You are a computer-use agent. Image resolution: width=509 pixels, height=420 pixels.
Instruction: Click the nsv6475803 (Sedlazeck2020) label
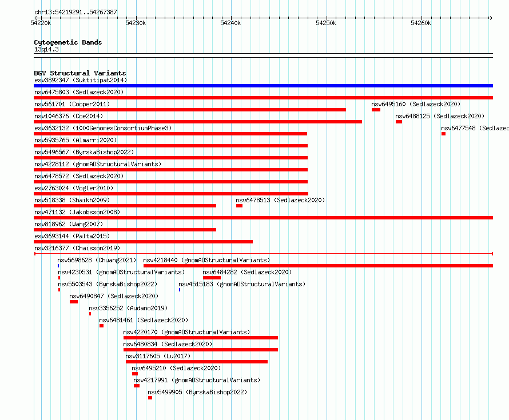point(79,92)
